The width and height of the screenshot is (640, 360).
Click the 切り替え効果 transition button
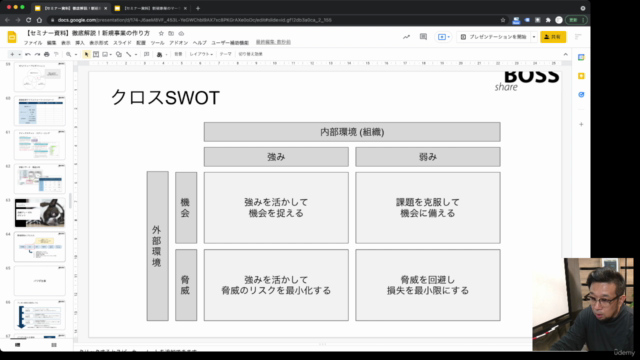[251, 54]
